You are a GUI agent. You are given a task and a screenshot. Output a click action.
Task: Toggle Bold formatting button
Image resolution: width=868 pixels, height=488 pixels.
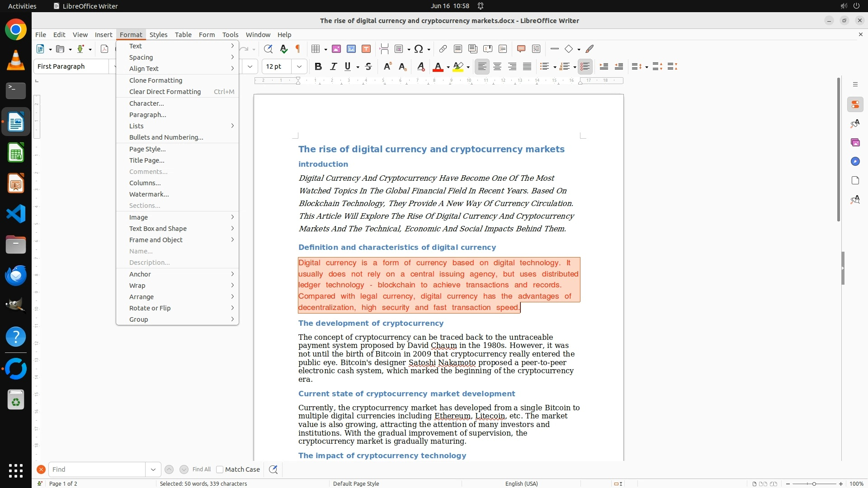coord(318,66)
